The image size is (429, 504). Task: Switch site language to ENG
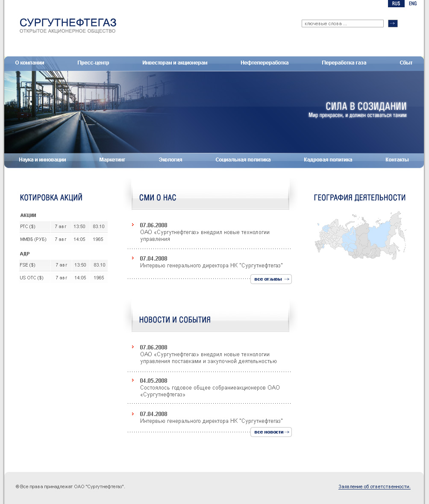click(x=412, y=3)
